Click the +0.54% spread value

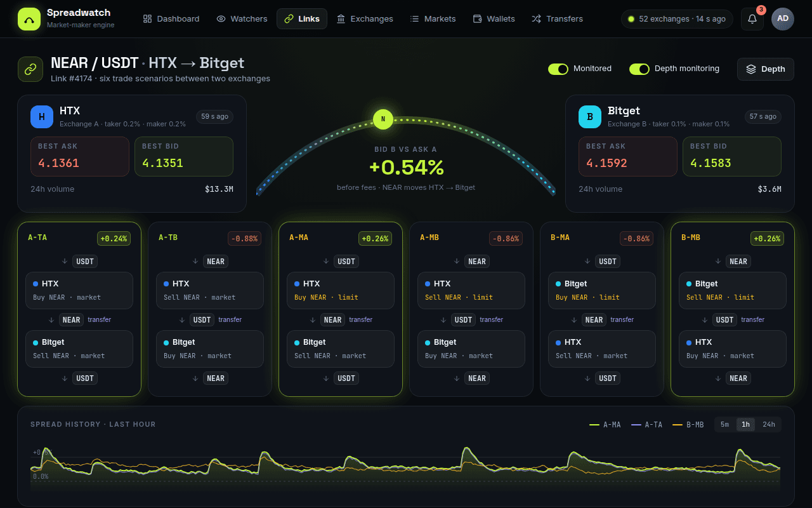pos(406,168)
